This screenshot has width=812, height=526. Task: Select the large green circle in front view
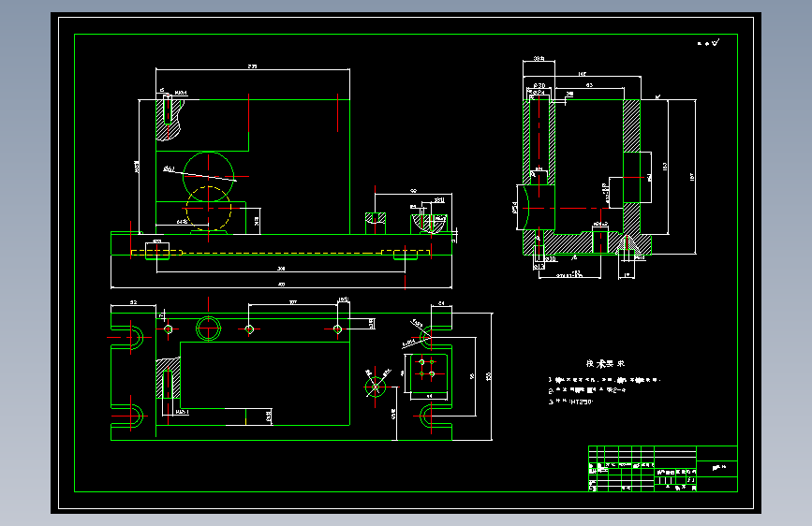pyautogui.click(x=209, y=177)
